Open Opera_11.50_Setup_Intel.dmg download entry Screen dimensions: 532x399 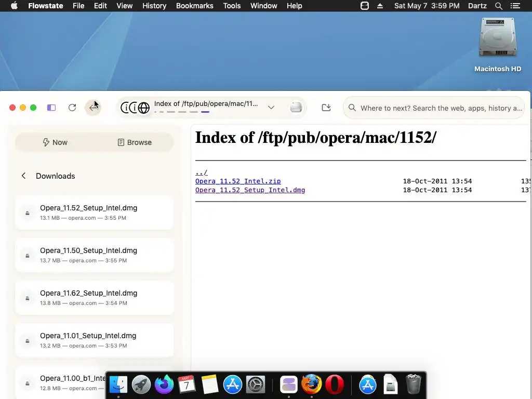(95, 255)
